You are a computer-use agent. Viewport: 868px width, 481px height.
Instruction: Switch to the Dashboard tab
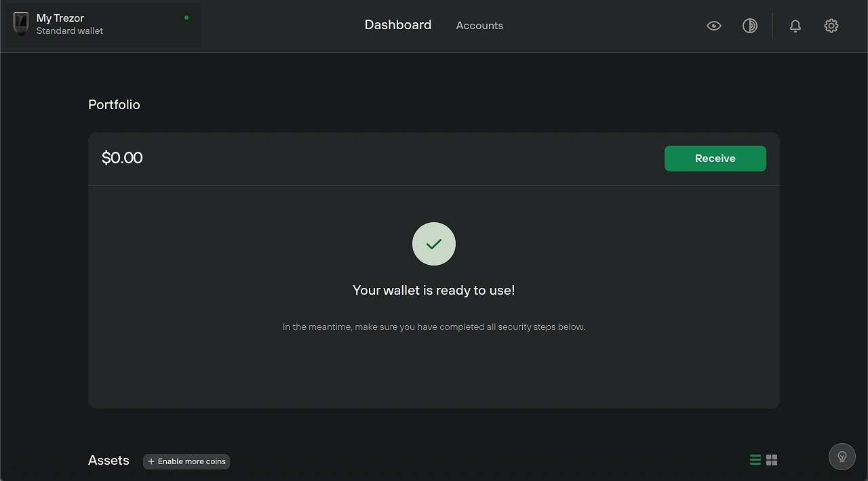point(398,25)
